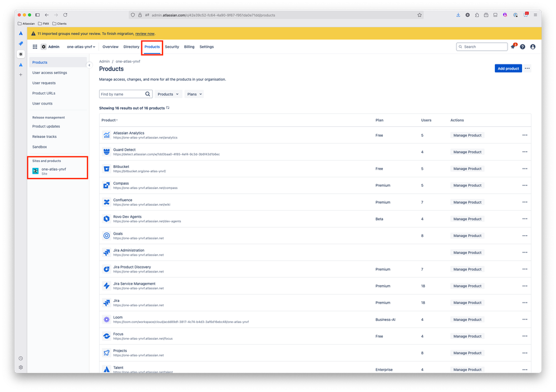
Task: Click the plus icon in left rail
Action: (x=21, y=75)
